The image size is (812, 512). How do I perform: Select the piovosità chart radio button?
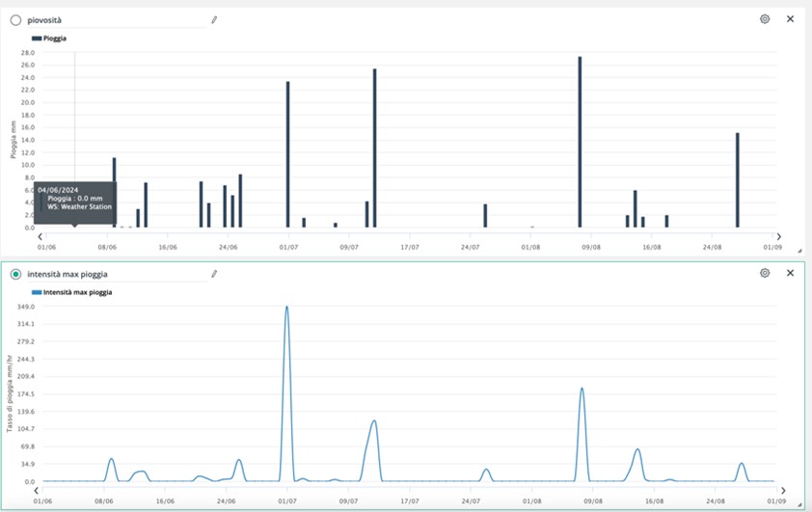(x=15, y=20)
